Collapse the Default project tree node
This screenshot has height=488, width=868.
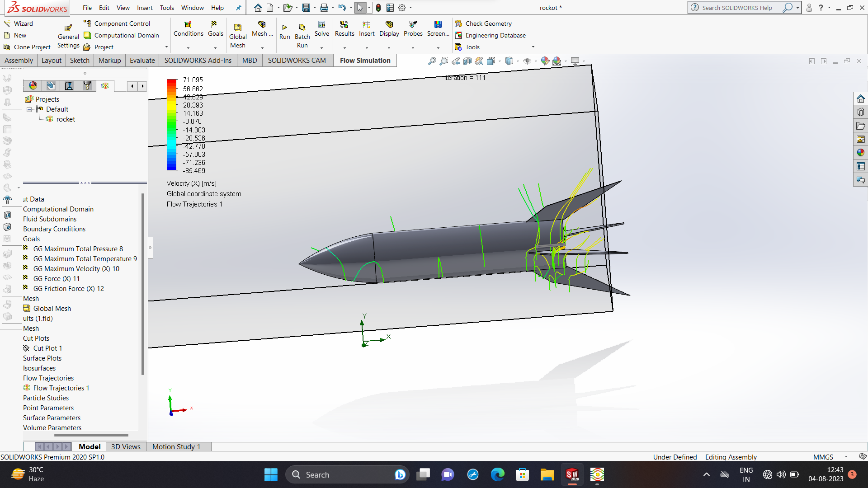coord(29,109)
